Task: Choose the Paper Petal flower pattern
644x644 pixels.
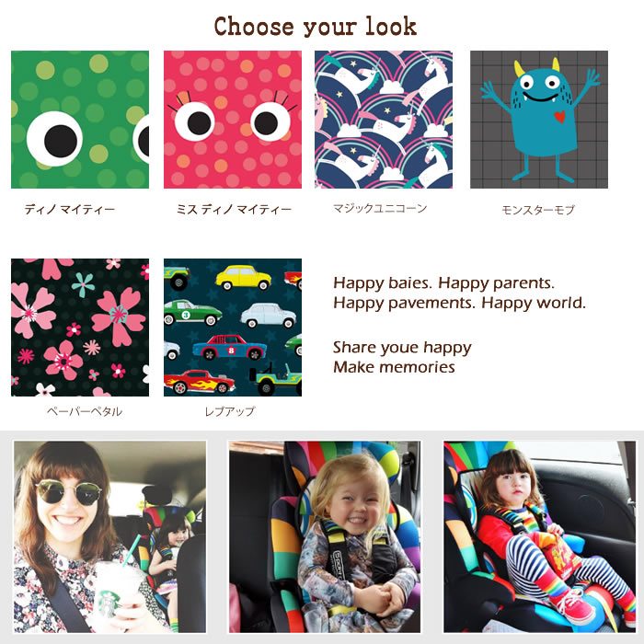Action: point(80,328)
